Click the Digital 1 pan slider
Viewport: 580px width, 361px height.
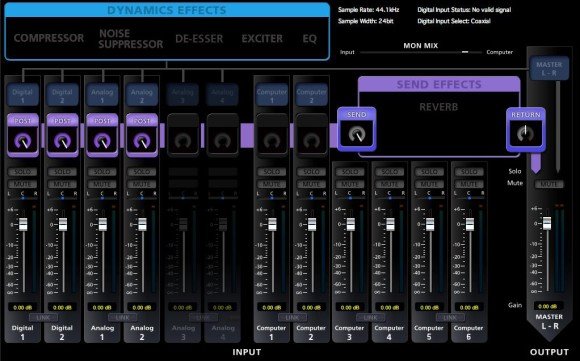[x=23, y=198]
